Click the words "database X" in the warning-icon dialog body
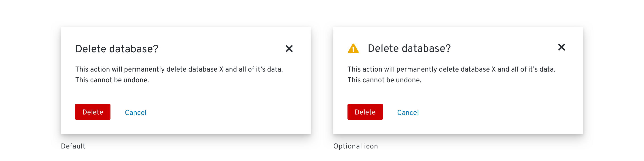 pos(478,69)
